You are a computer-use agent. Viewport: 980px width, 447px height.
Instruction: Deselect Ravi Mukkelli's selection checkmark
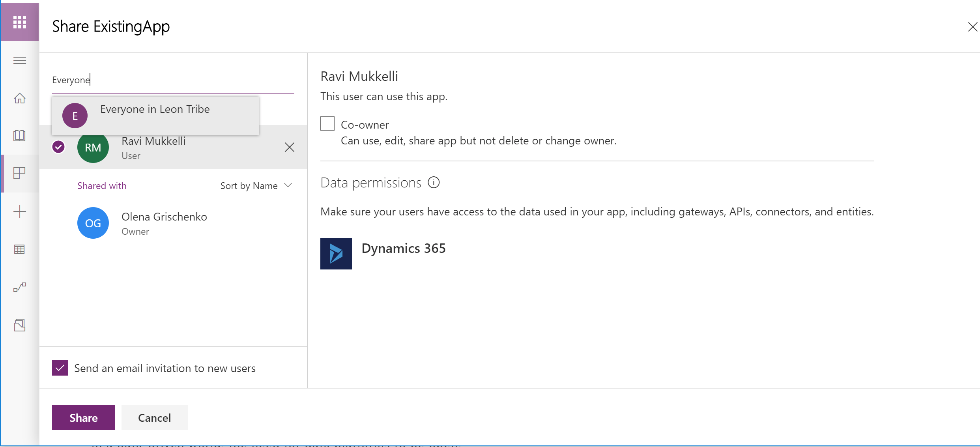[58, 146]
